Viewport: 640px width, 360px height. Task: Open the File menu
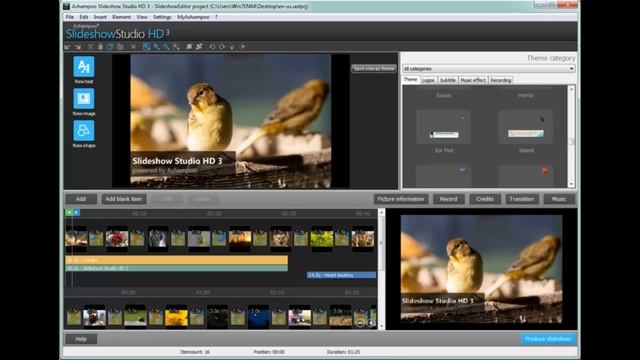[70, 17]
